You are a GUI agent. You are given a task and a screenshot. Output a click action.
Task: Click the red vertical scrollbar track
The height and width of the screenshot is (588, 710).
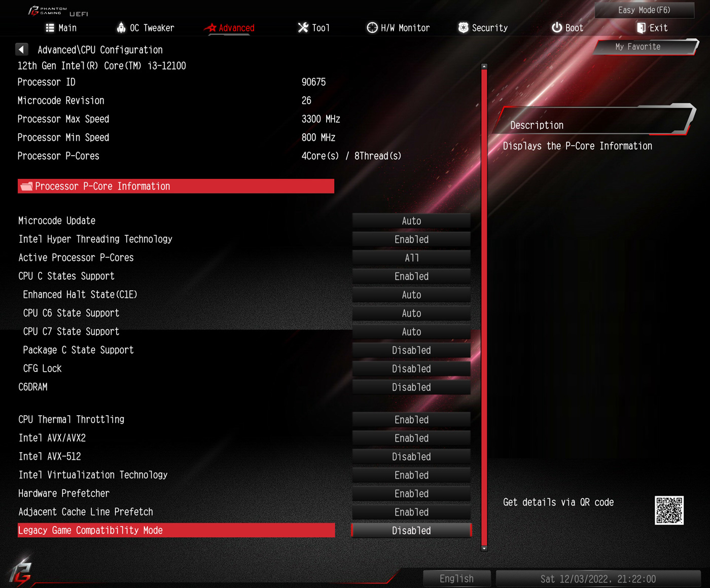pos(484,307)
